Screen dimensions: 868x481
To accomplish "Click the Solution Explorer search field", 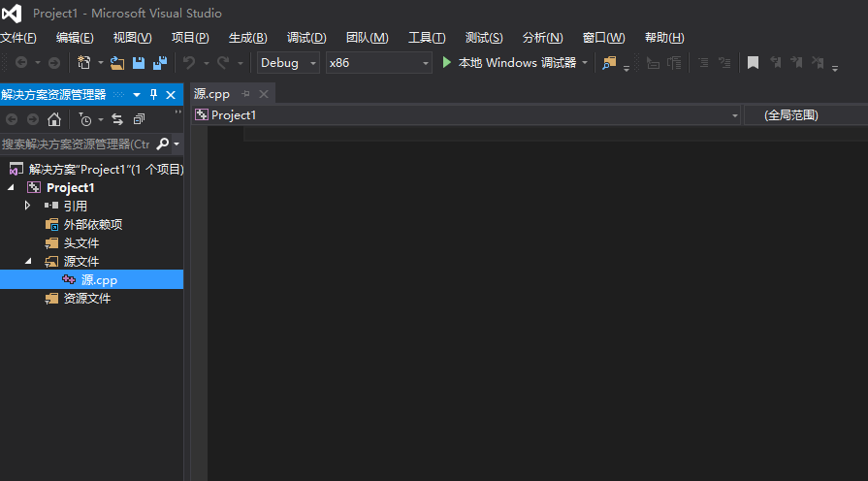I will point(77,144).
